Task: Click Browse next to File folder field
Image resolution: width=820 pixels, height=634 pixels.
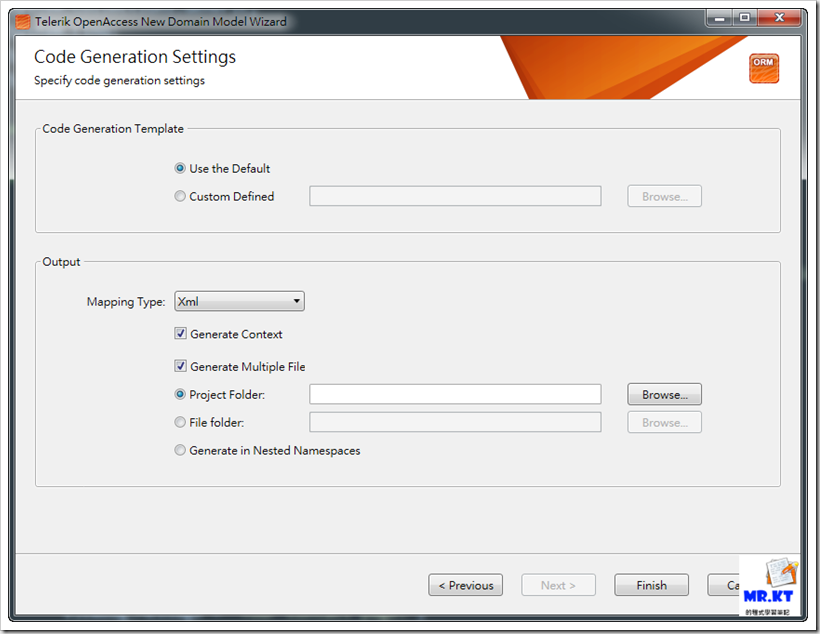Action: coord(664,423)
